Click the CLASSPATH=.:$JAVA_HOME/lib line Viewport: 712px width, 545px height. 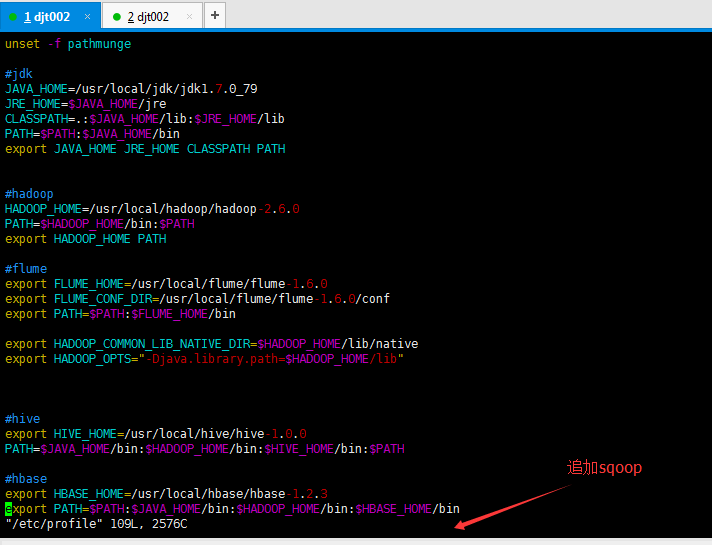click(144, 119)
